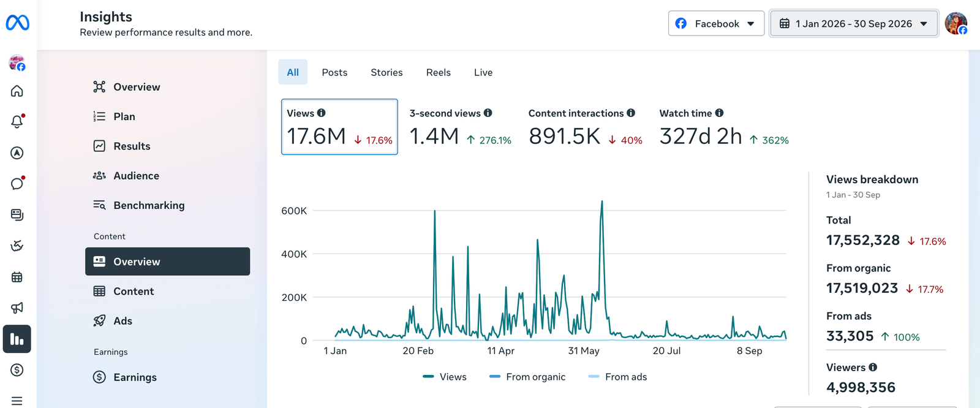Image resolution: width=980 pixels, height=408 pixels.
Task: Open the megaphone ads icon in left rail
Action: [x=17, y=308]
